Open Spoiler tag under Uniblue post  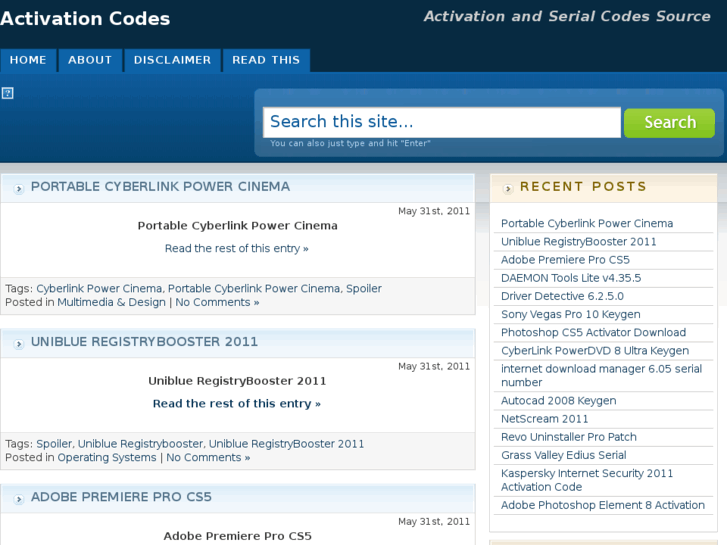[54, 444]
